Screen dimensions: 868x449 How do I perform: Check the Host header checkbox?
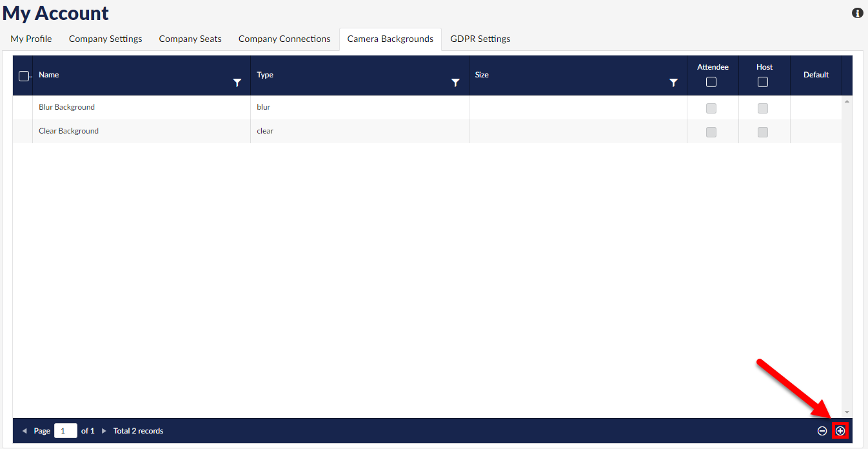coord(763,82)
